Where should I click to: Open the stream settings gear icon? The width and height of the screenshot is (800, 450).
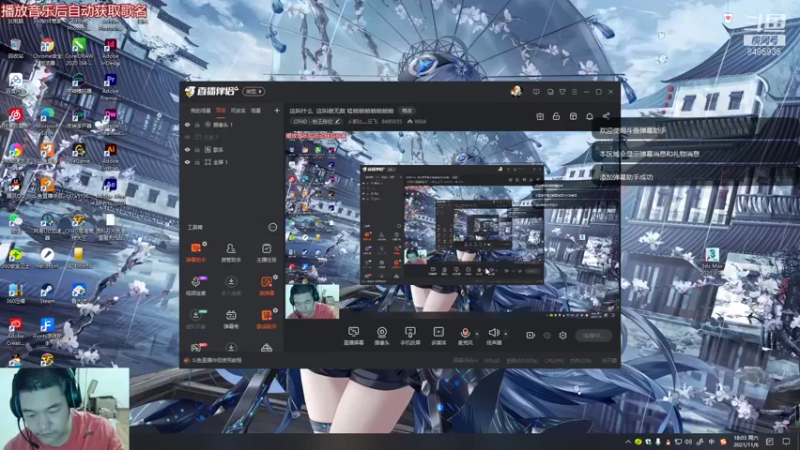(x=563, y=335)
